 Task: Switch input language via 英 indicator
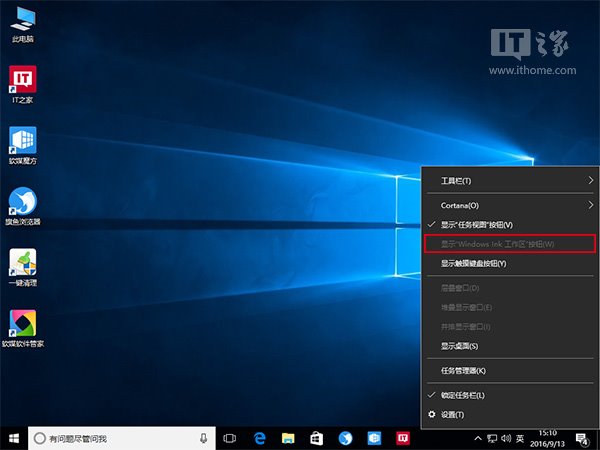point(520,439)
